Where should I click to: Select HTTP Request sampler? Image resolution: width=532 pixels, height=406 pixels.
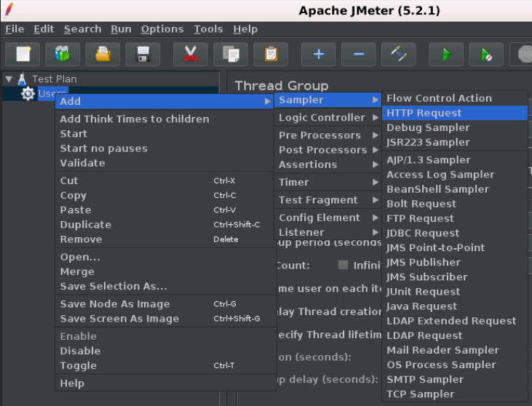455,113
